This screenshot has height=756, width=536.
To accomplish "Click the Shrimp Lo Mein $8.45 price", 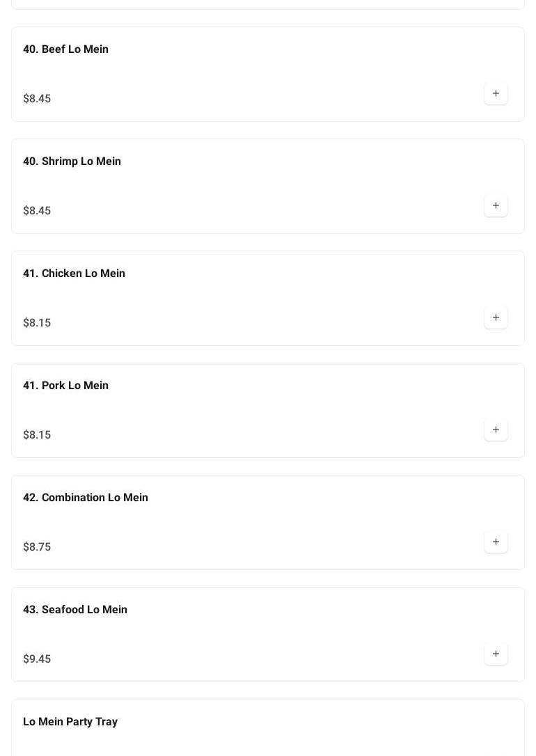I will pos(37,211).
